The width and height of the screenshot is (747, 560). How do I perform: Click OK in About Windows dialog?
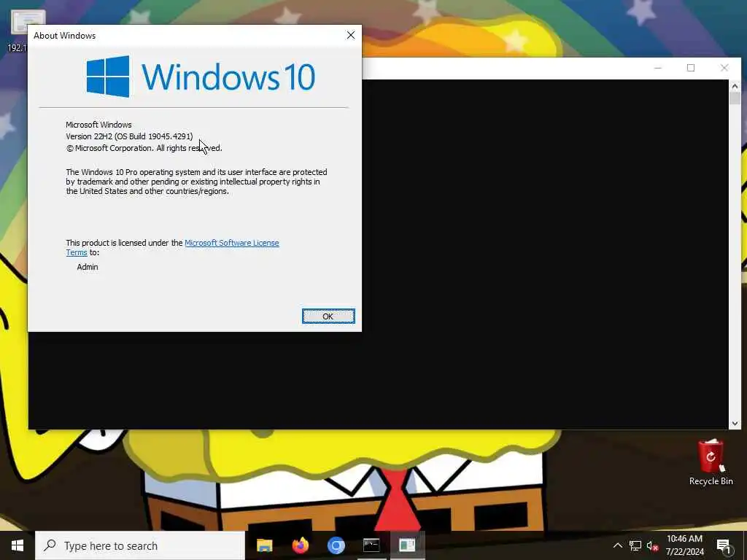tap(328, 316)
